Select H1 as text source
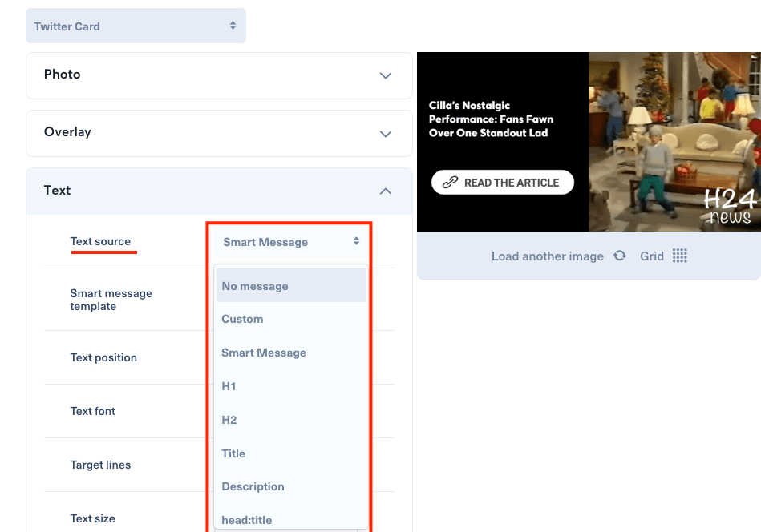The width and height of the screenshot is (761, 532). coord(291,386)
